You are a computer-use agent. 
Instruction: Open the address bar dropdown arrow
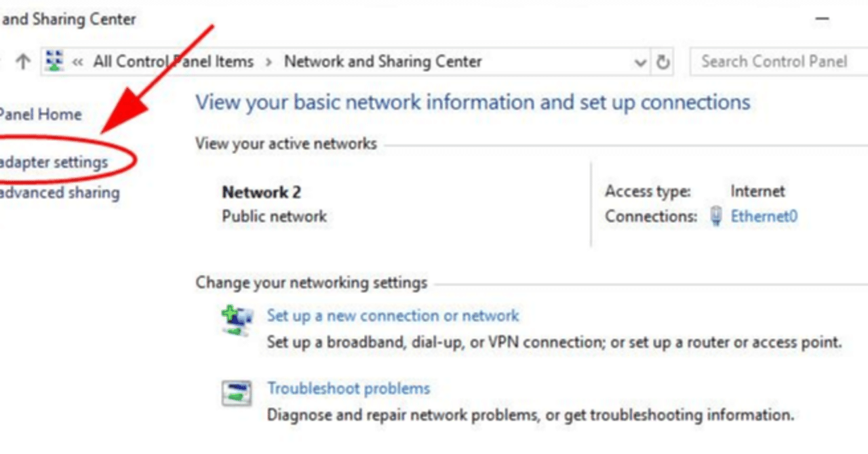640,61
